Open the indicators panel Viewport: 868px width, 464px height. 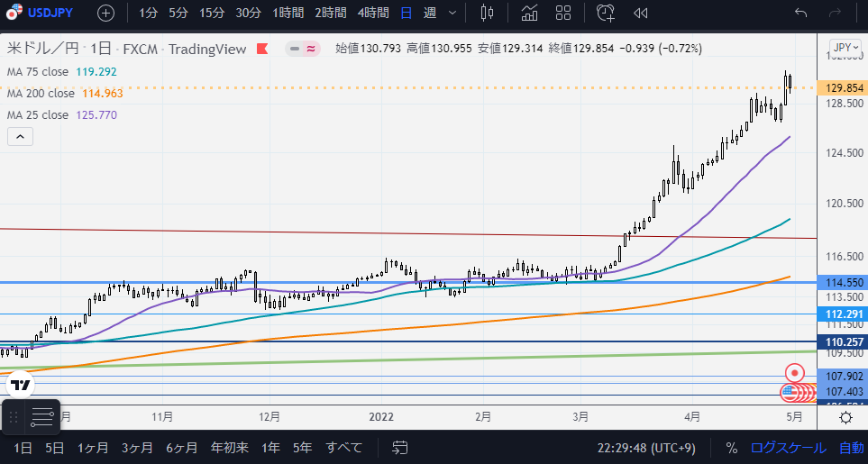pos(530,14)
